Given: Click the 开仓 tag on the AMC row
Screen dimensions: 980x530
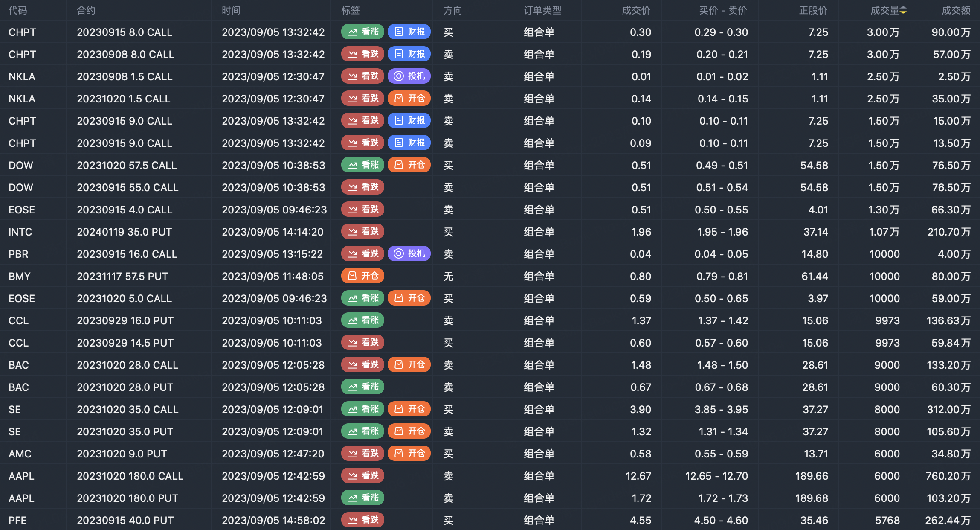Looking at the screenshot, I should pyautogui.click(x=409, y=454).
